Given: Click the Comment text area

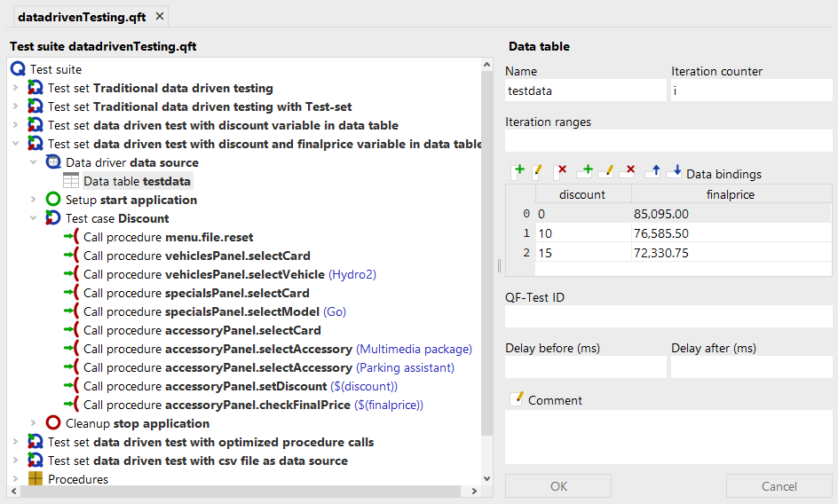Looking at the screenshot, I should 668,437.
